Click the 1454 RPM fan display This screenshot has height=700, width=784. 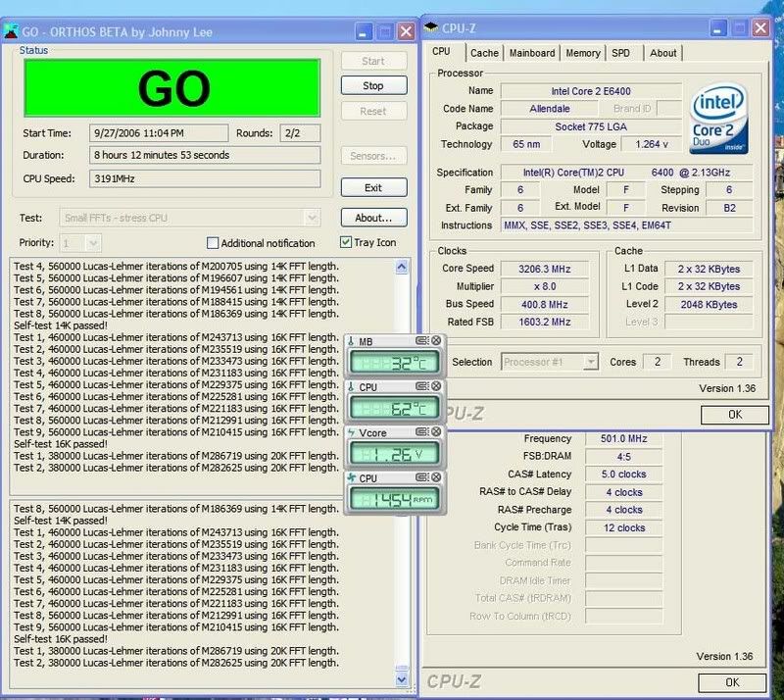tap(394, 499)
